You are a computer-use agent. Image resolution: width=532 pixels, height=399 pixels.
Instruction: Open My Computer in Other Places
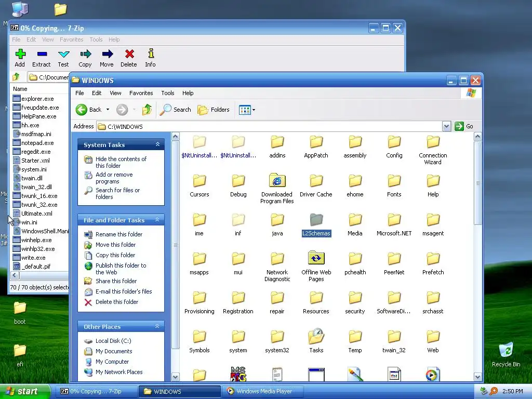[x=112, y=362]
